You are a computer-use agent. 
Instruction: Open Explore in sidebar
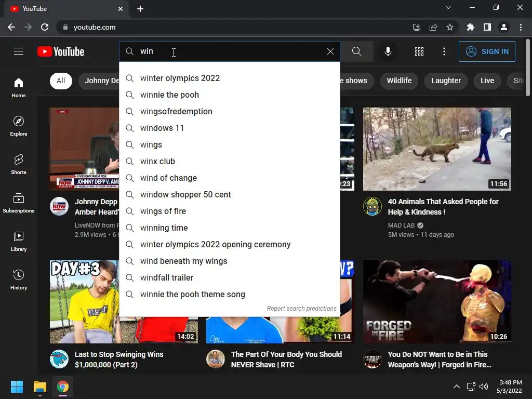19,126
